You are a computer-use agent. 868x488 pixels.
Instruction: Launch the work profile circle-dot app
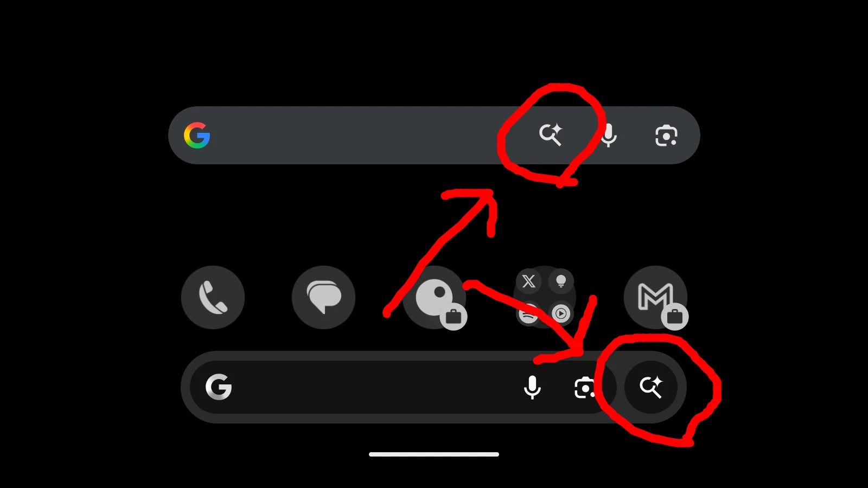[434, 297]
